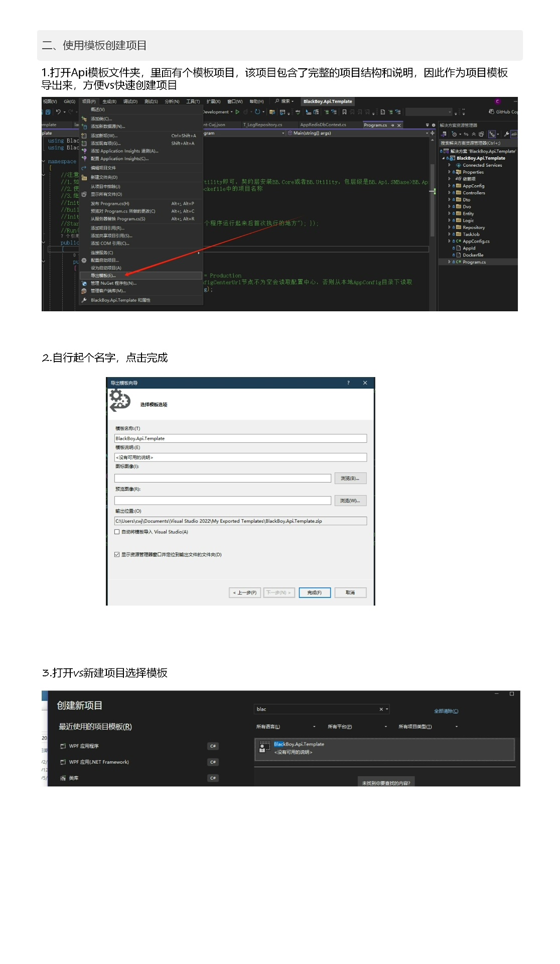Click the bookmark icon in the toolbar
Screen dimensions: 560x964
click(x=344, y=112)
